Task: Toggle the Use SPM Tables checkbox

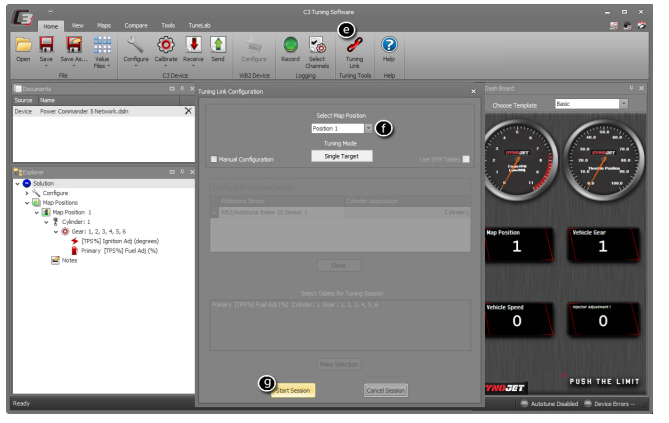Action: pyautogui.click(x=466, y=159)
